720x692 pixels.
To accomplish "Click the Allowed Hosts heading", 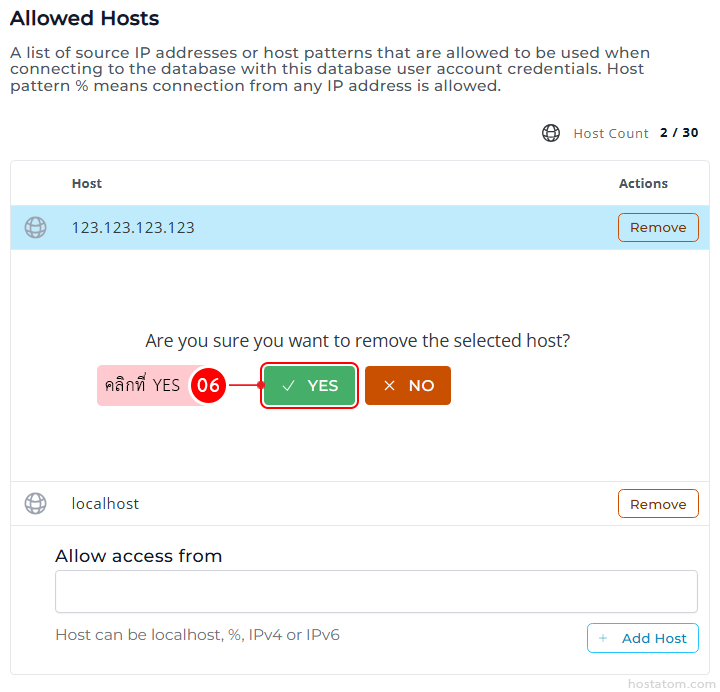I will (84, 19).
